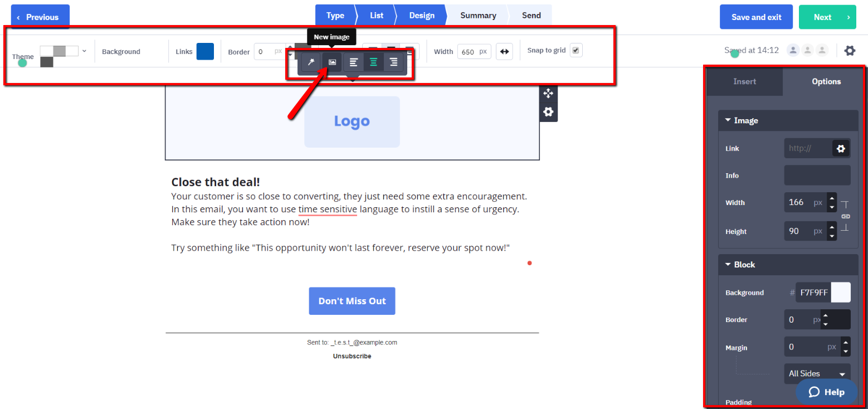Open the Summary step in the top navigation
Viewport: 868px width, 409px height.
[x=477, y=15]
